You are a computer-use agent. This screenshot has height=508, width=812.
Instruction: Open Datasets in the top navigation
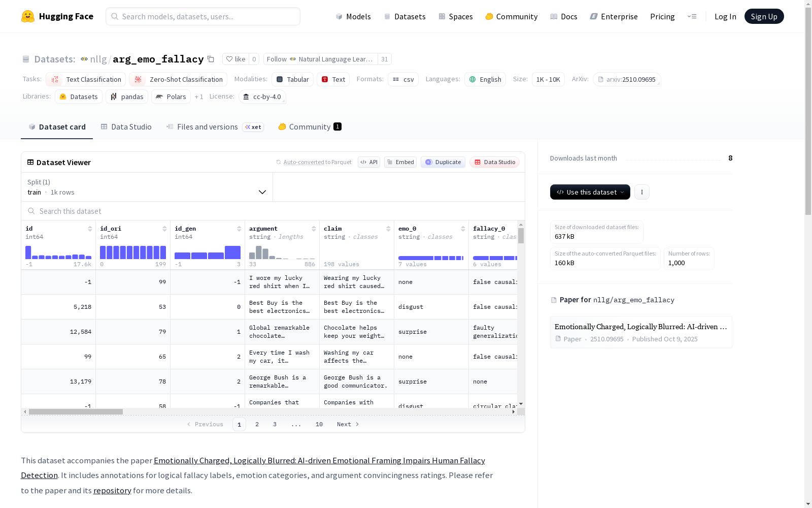click(x=404, y=16)
